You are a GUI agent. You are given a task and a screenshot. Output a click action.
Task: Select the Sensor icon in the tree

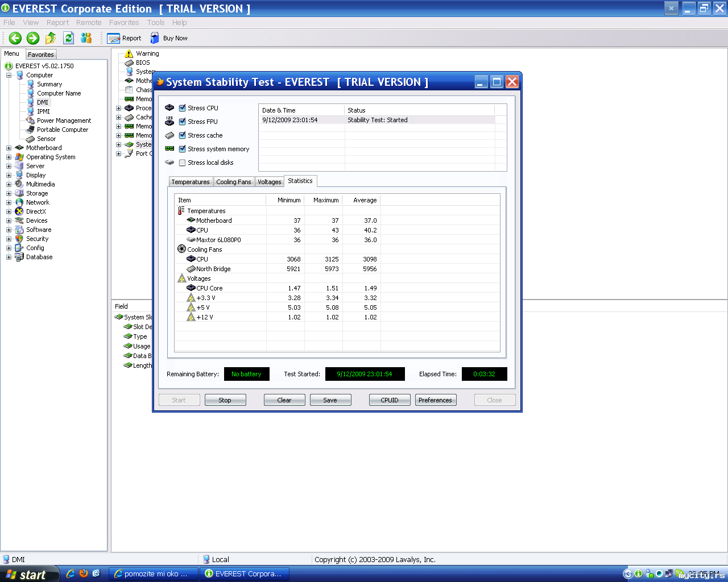tap(31, 139)
